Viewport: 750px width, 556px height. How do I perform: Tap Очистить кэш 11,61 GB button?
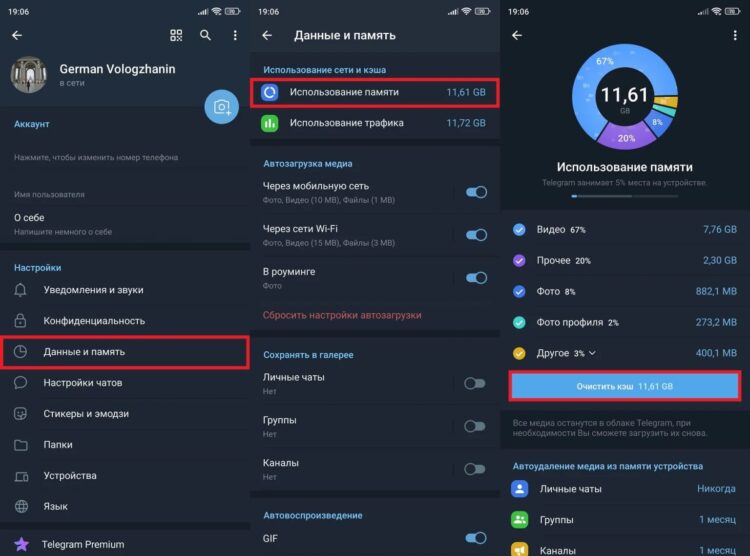[625, 386]
